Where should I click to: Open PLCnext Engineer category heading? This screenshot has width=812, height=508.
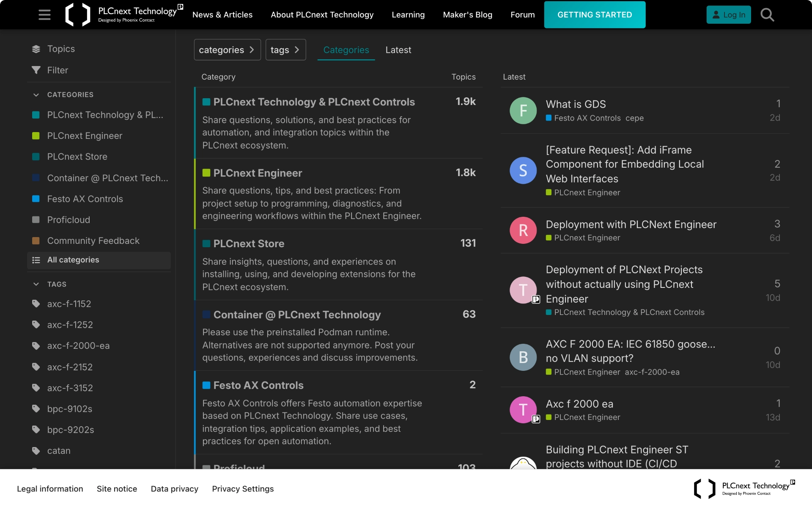click(258, 173)
